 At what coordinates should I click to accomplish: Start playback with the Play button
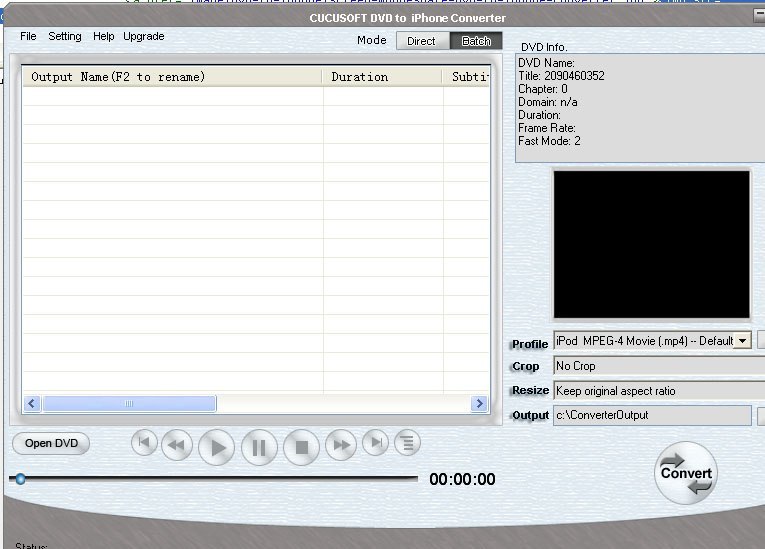tap(217, 447)
